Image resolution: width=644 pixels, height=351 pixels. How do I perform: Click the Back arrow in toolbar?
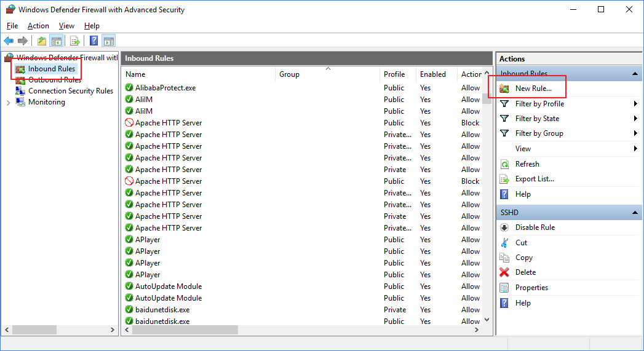pyautogui.click(x=9, y=41)
